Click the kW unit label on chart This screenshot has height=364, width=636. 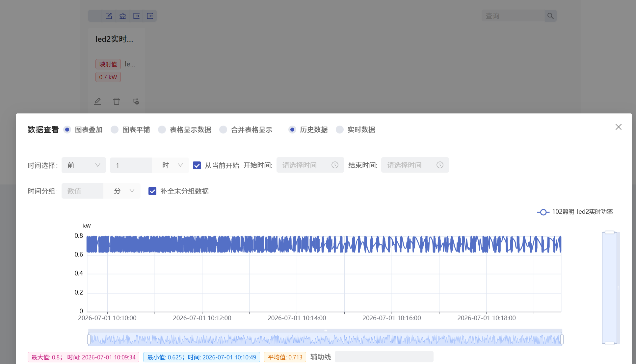[87, 226]
